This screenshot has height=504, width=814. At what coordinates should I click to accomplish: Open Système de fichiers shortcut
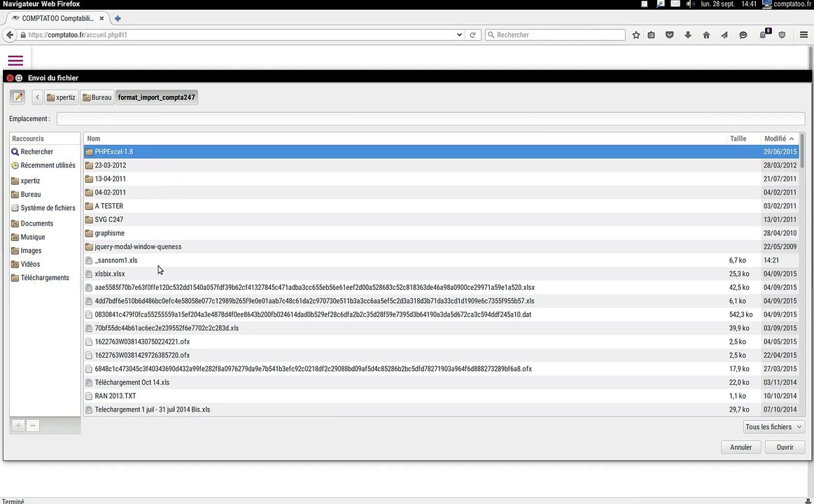[43, 208]
